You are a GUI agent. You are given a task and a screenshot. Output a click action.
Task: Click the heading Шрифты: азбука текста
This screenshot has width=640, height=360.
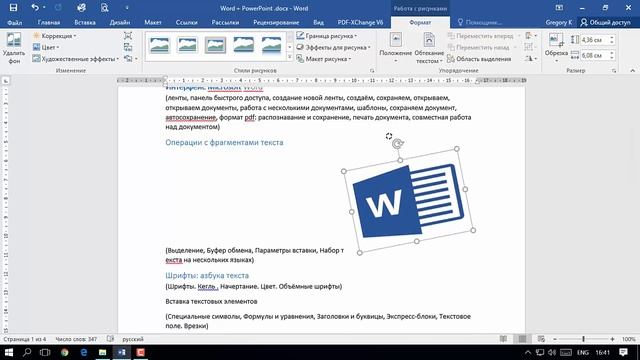[x=207, y=276]
